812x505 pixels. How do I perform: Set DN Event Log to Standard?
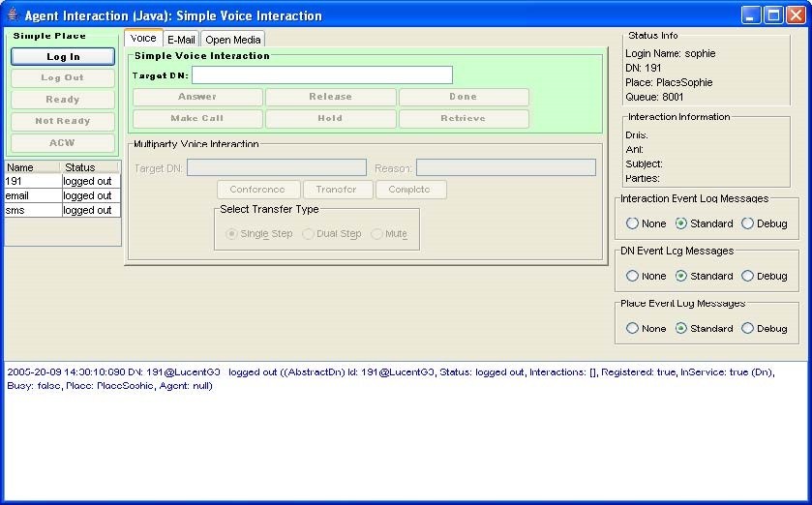point(704,277)
